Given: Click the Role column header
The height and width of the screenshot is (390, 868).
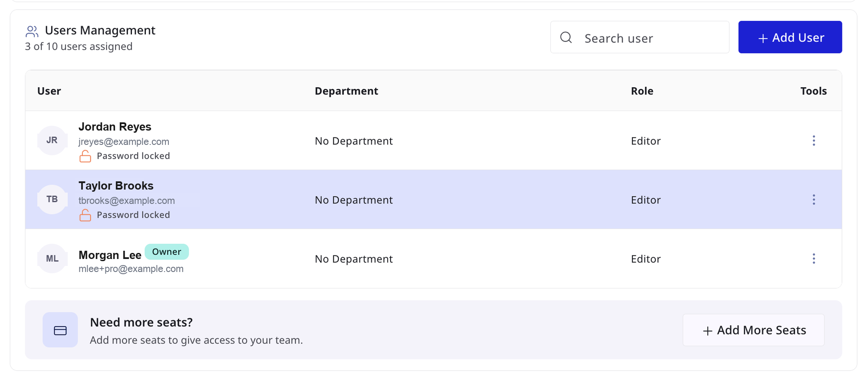Looking at the screenshot, I should point(642,91).
